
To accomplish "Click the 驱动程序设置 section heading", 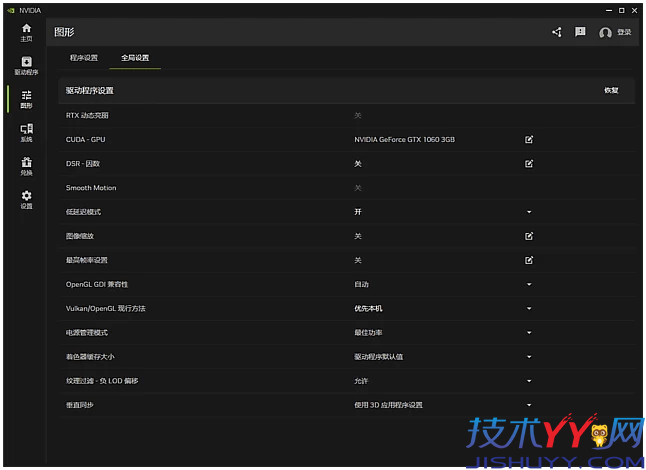I will tap(90, 91).
